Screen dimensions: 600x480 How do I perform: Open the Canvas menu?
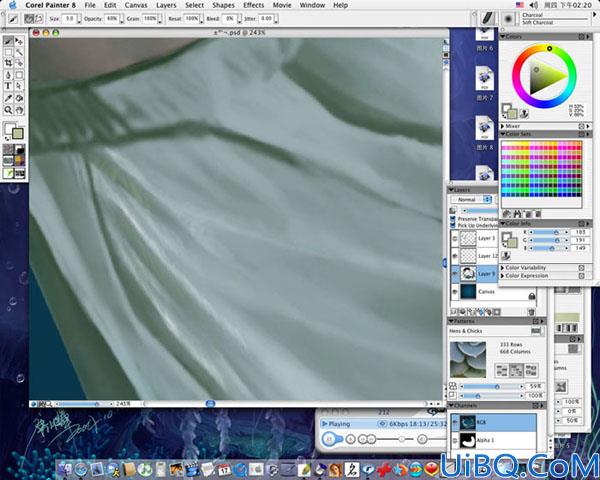pos(136,5)
